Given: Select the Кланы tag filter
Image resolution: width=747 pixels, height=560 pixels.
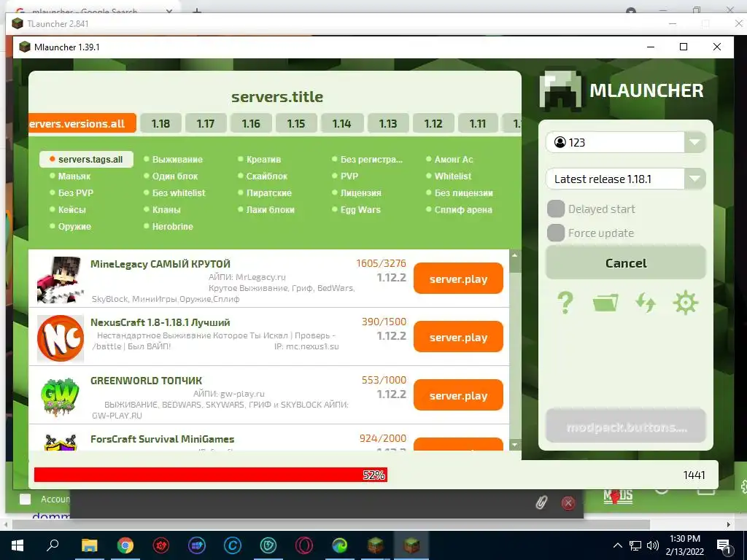Looking at the screenshot, I should [x=163, y=210].
